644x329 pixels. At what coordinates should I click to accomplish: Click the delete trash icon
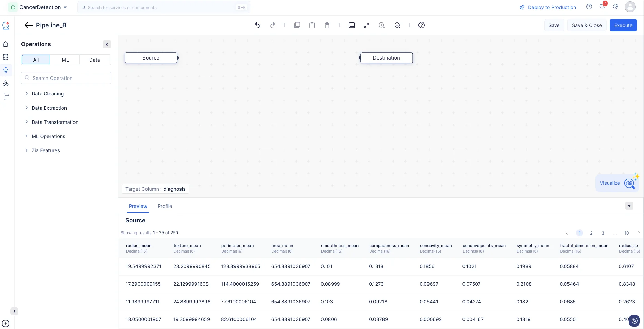pyautogui.click(x=327, y=25)
